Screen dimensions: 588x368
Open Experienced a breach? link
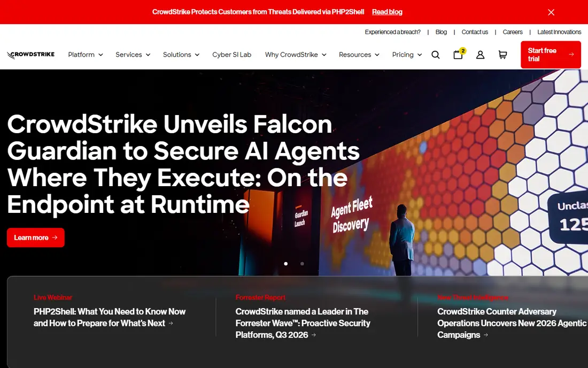(x=393, y=32)
